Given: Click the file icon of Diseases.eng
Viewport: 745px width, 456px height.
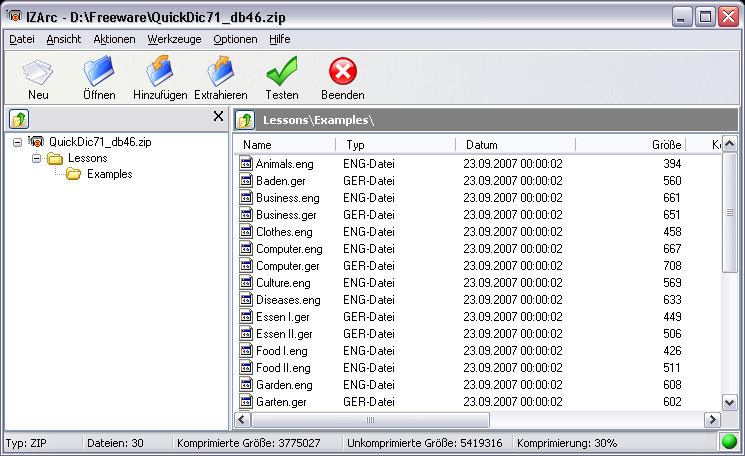Looking at the screenshot, I should [x=246, y=300].
